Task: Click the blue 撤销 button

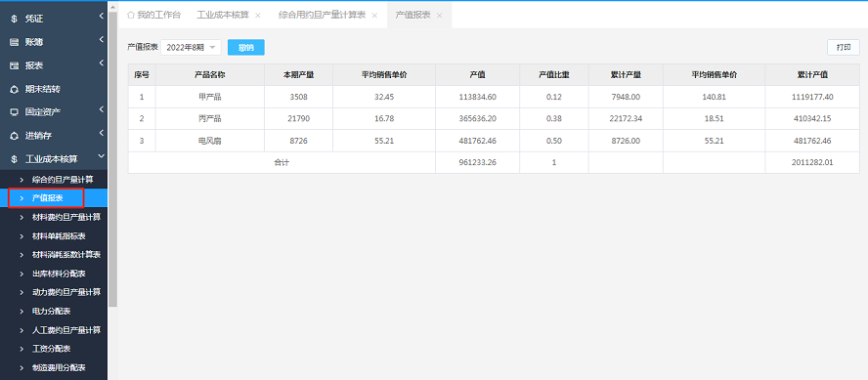Action: [245, 48]
